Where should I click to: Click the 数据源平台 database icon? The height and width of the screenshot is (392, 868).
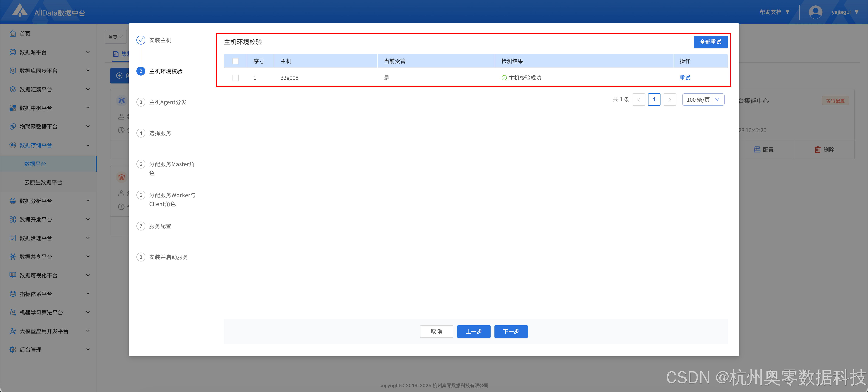tap(13, 52)
